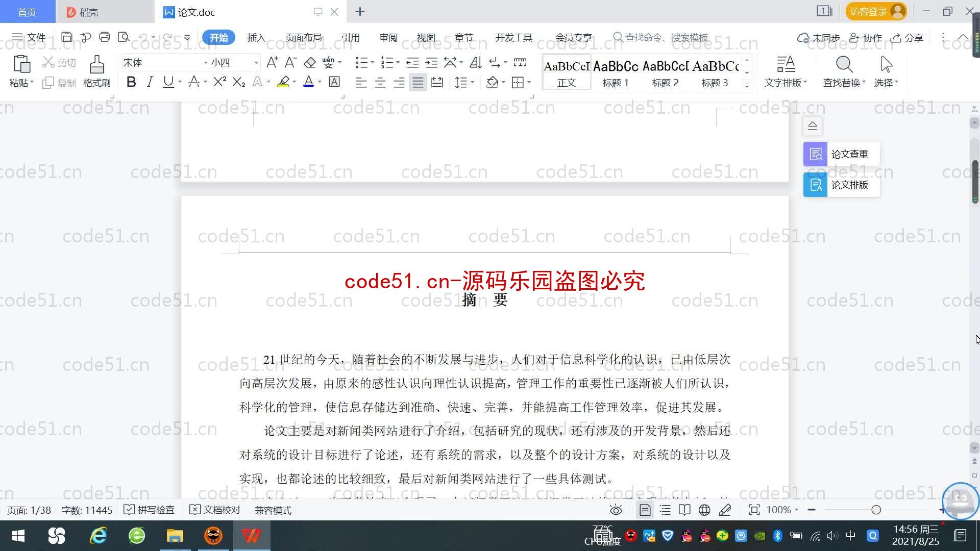Screen dimensions: 980x551
Task: Apply Heading 1 (标题 1) style
Action: pyautogui.click(x=616, y=73)
